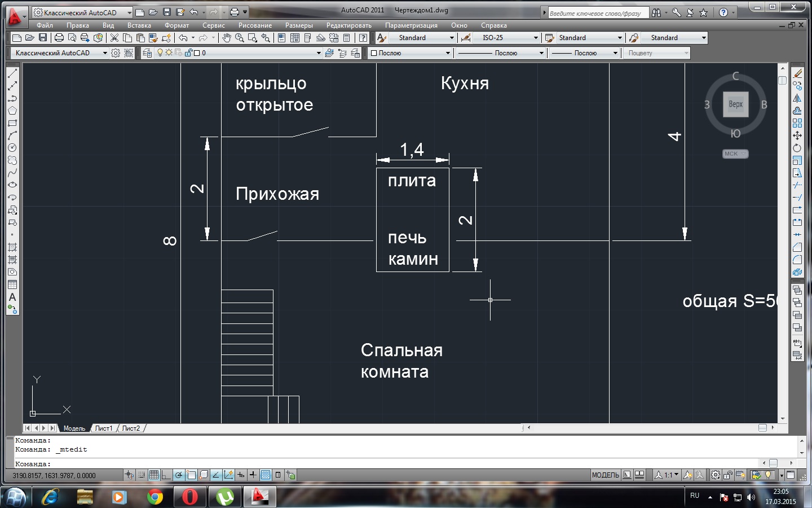
Task: Toggle Grid display in status bar
Action: tap(154, 475)
